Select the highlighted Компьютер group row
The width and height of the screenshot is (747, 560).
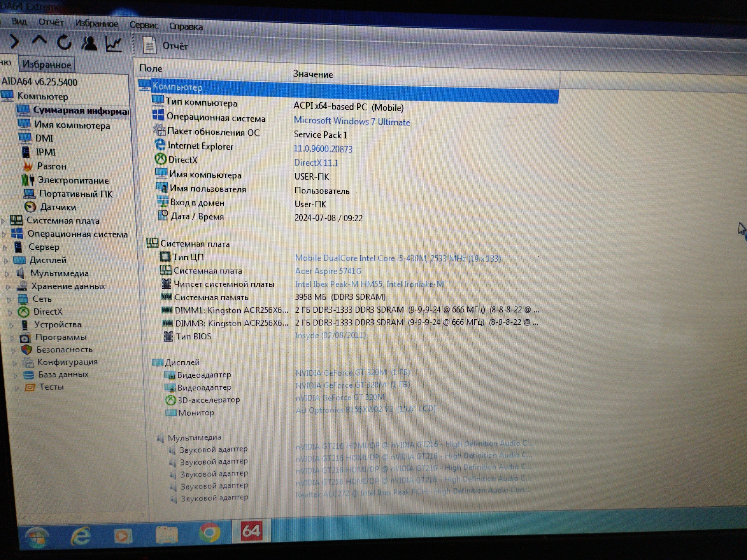click(348, 92)
